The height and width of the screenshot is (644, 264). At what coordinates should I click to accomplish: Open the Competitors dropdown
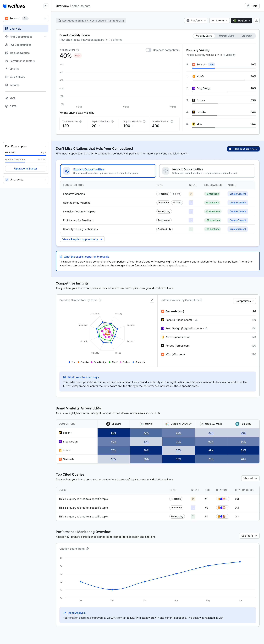pos(244,301)
